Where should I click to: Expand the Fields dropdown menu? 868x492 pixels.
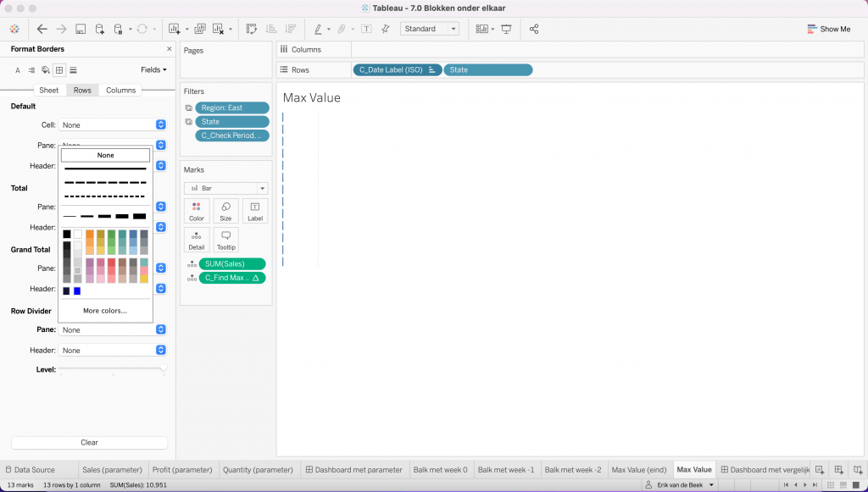pyautogui.click(x=153, y=70)
